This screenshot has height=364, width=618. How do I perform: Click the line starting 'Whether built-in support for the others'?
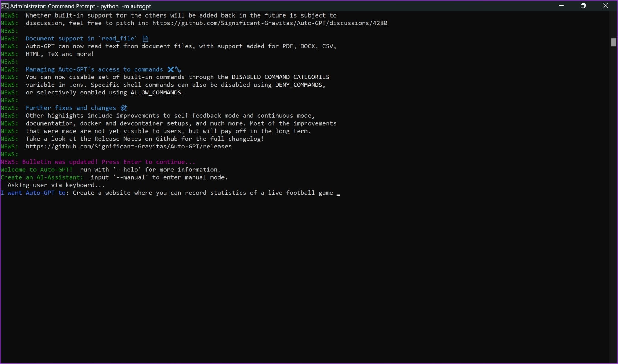coord(181,15)
